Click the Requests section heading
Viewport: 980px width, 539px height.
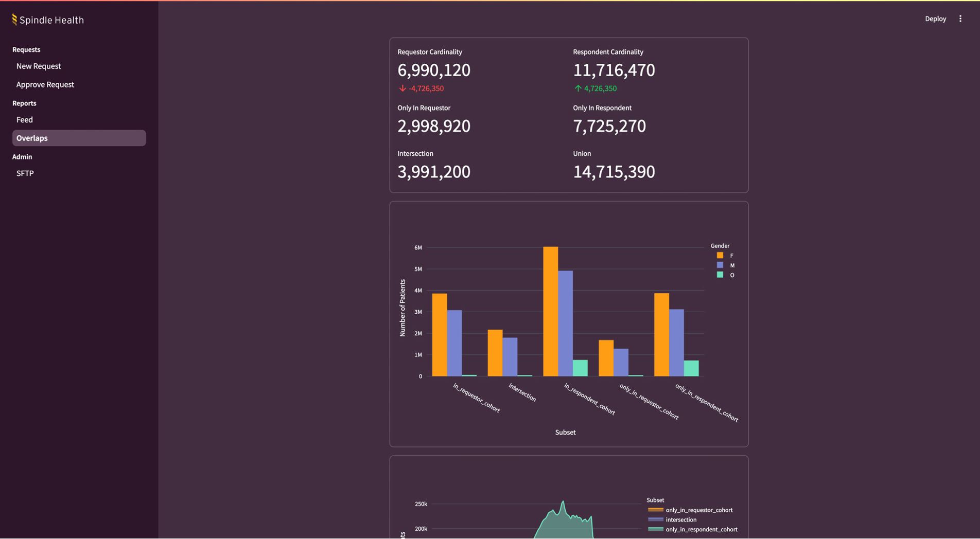[26, 49]
